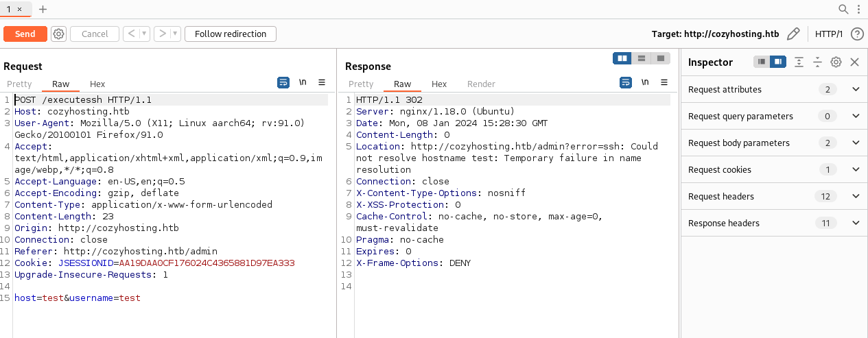
Task: Select Repeater tab 1
Action: pyautogui.click(x=9, y=9)
